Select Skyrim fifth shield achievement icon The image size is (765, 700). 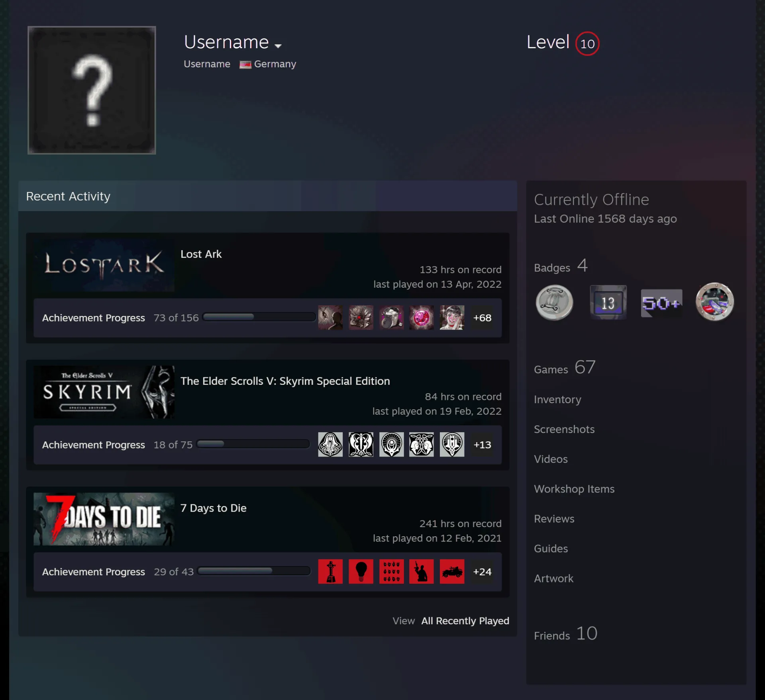(x=452, y=445)
